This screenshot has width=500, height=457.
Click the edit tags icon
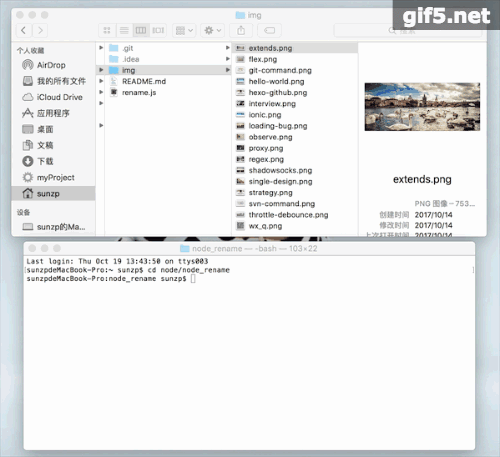(x=269, y=30)
